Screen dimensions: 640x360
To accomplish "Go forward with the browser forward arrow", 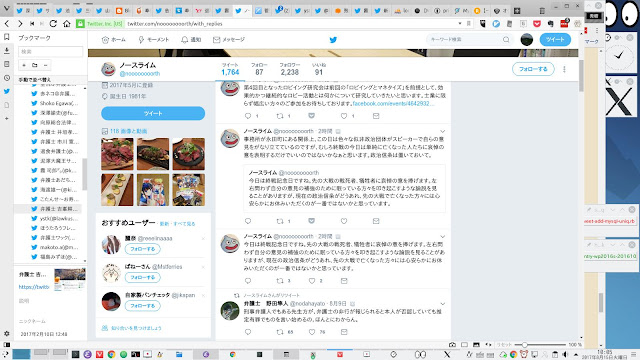I will point(20,24).
